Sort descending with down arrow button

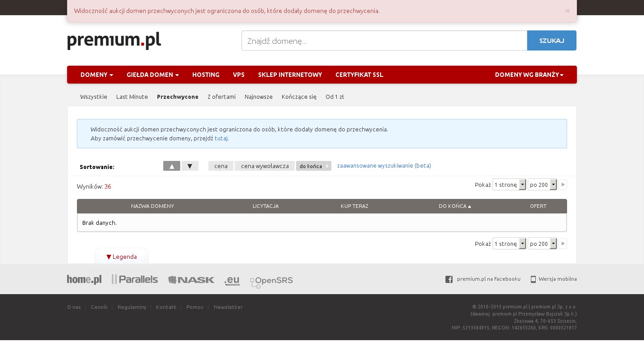click(x=190, y=166)
